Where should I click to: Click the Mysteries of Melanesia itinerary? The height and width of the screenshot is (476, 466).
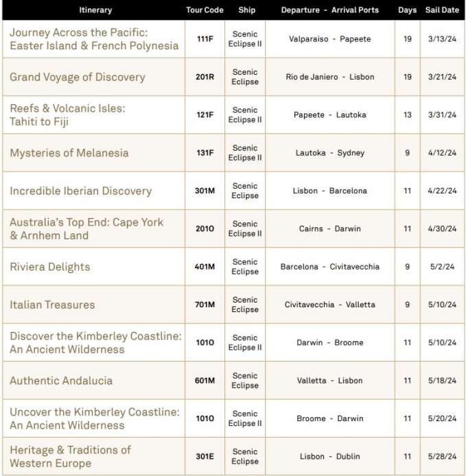[x=69, y=153]
